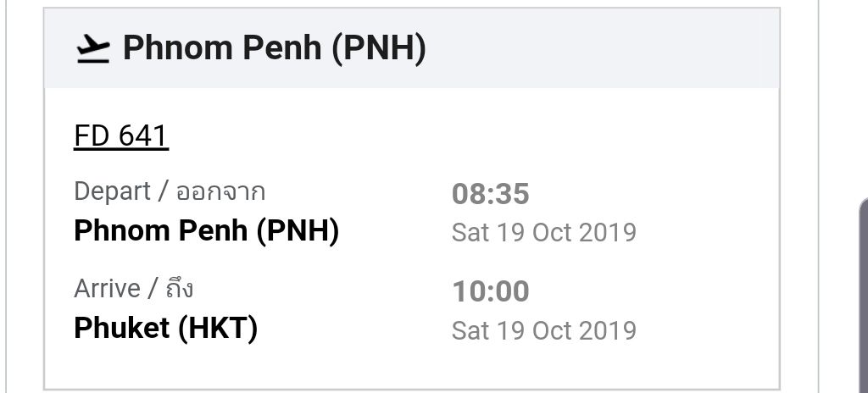
Task: Click the Depart / ออกจาก label
Action: (x=170, y=191)
